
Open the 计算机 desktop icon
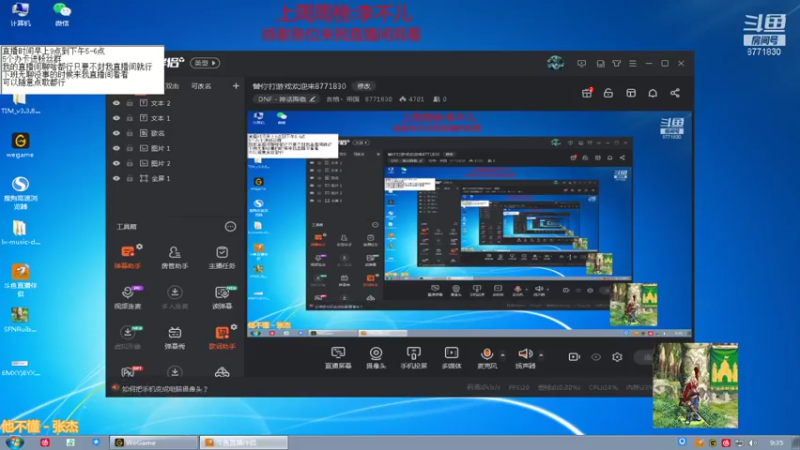(x=20, y=14)
